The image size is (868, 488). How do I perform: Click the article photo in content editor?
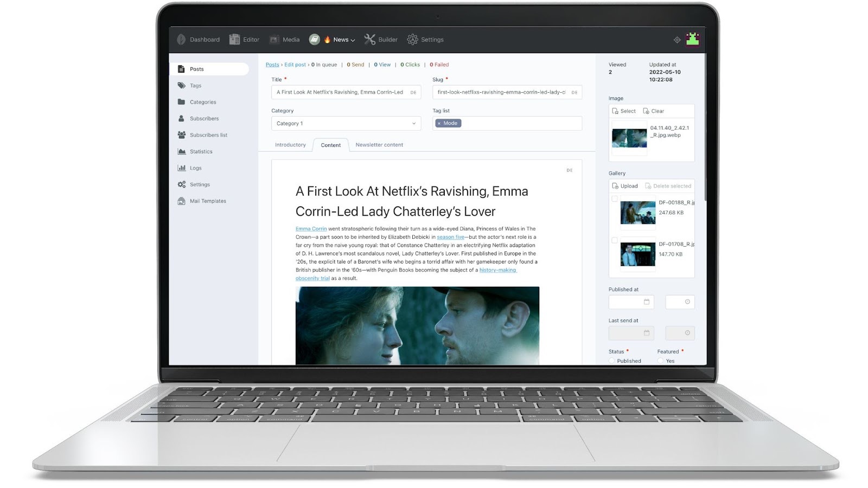(x=417, y=325)
